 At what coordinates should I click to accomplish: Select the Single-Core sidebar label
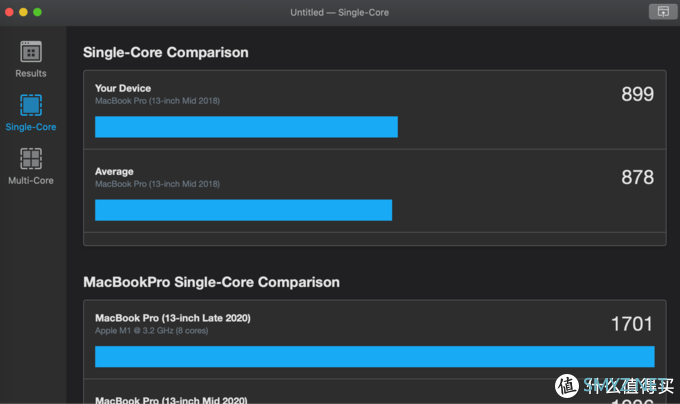[31, 127]
